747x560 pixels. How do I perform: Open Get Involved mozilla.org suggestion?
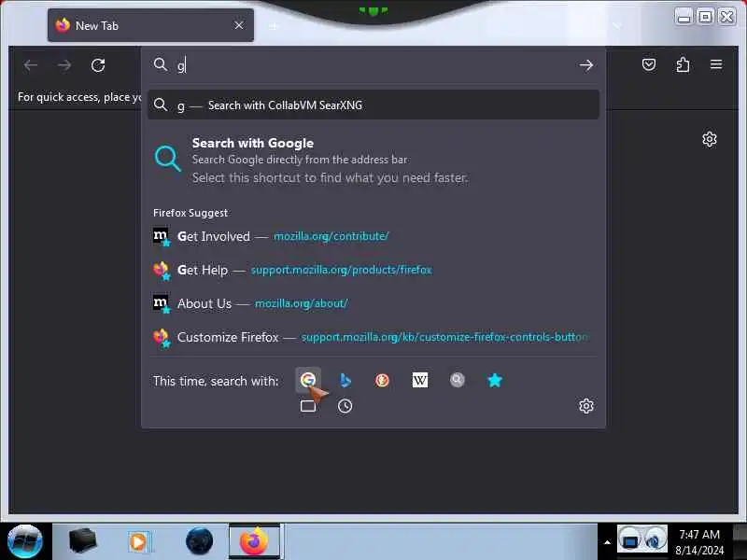[x=373, y=236]
